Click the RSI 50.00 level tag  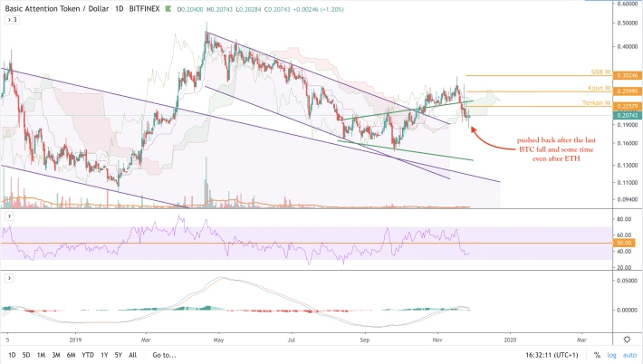click(x=625, y=243)
